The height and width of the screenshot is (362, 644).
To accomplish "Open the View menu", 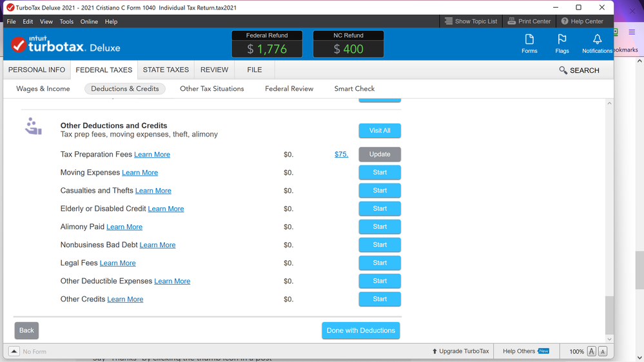I will click(x=46, y=22).
